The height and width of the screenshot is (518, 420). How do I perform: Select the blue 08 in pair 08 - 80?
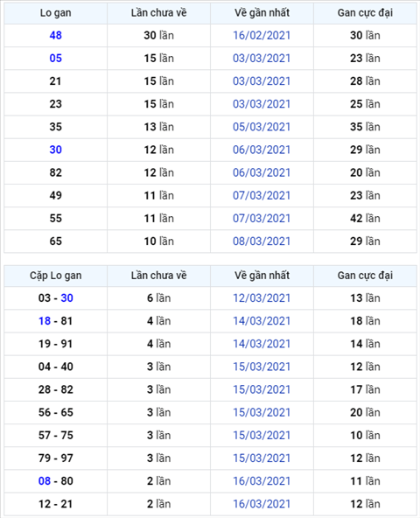[x=45, y=481]
